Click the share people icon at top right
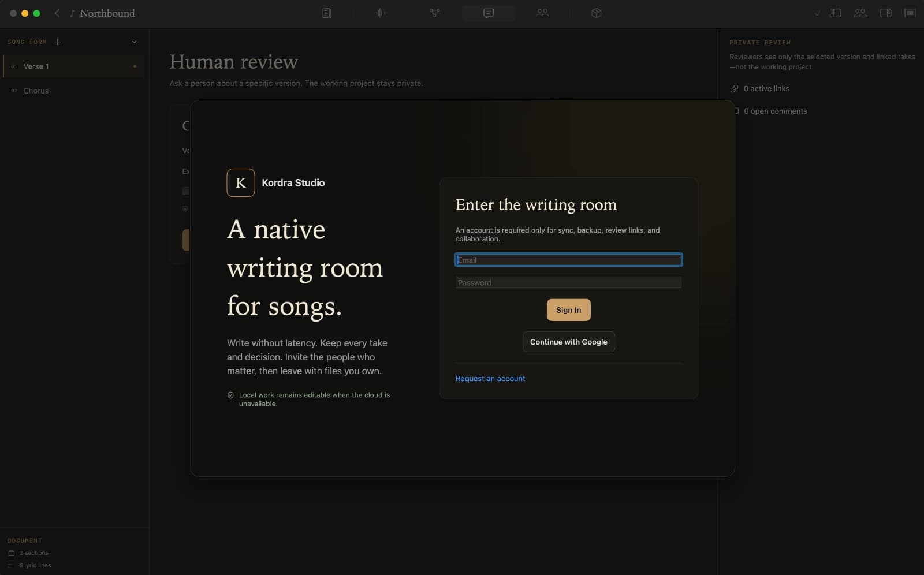This screenshot has width=924, height=575. tap(860, 13)
